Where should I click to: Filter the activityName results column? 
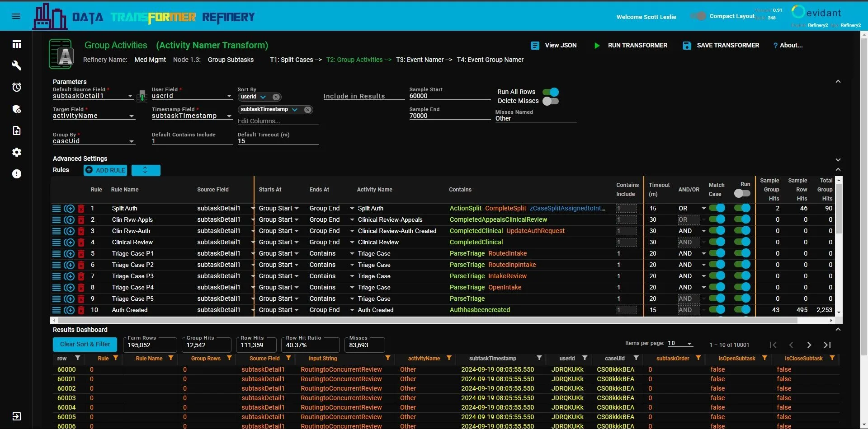(449, 358)
